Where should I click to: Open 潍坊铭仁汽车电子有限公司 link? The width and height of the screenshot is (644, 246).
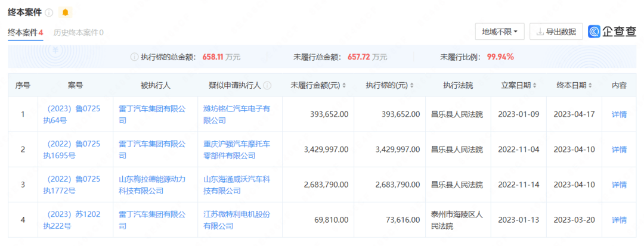tap(237, 114)
